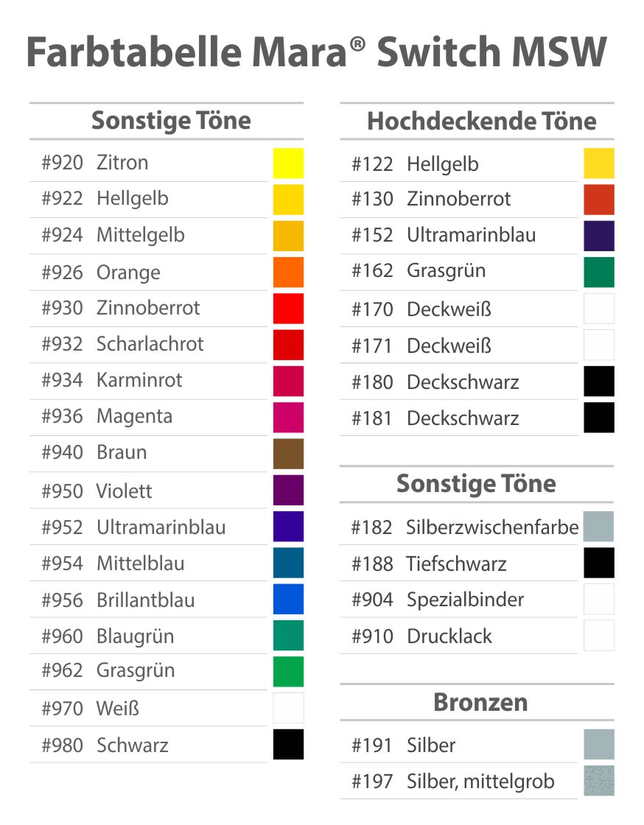Image resolution: width=644 pixels, height=825 pixels.
Task: Select the #926 Orange color swatch
Action: (x=288, y=272)
